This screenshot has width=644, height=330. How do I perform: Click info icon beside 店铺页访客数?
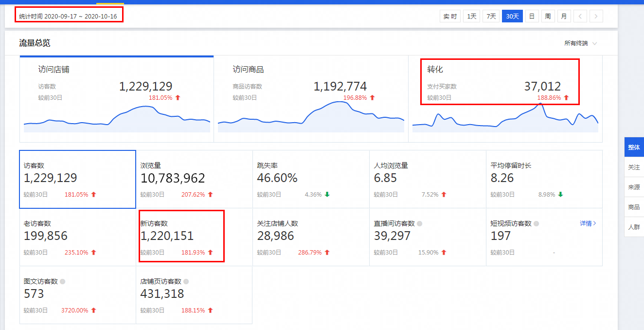[x=186, y=281]
